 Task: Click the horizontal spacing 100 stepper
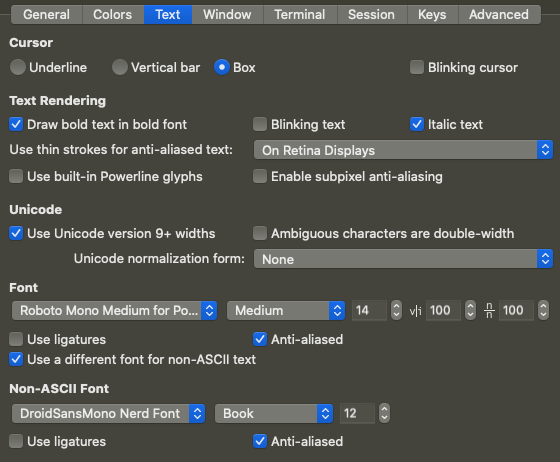click(x=470, y=310)
